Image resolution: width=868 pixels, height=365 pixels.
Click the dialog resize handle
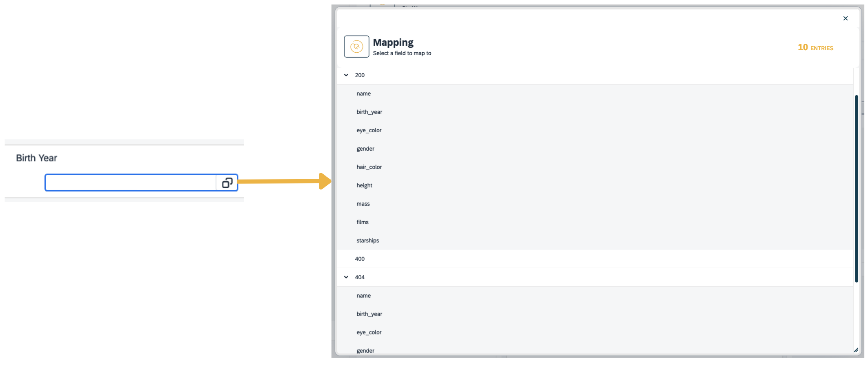856,350
